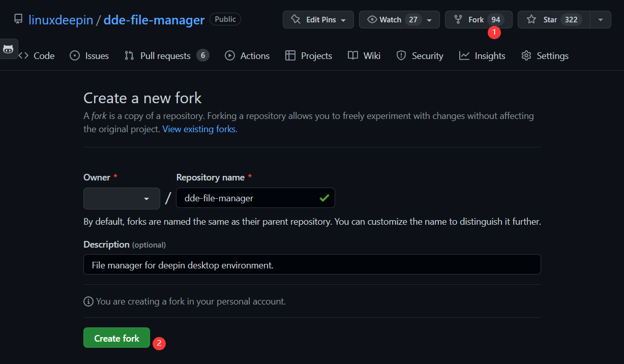Expand the Watch options caret
The width and height of the screenshot is (624, 364).
[430, 20]
